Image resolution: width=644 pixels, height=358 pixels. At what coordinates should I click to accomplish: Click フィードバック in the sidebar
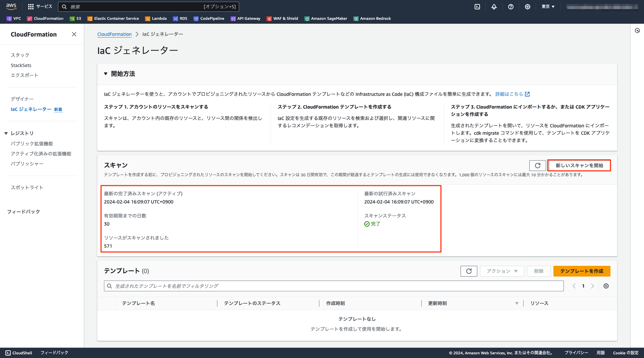tap(23, 212)
